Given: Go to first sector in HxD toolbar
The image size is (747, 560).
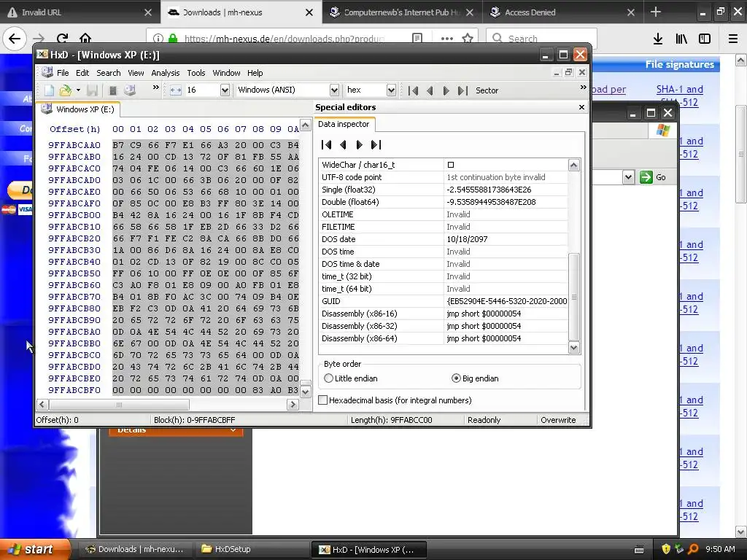Looking at the screenshot, I should click(413, 90).
